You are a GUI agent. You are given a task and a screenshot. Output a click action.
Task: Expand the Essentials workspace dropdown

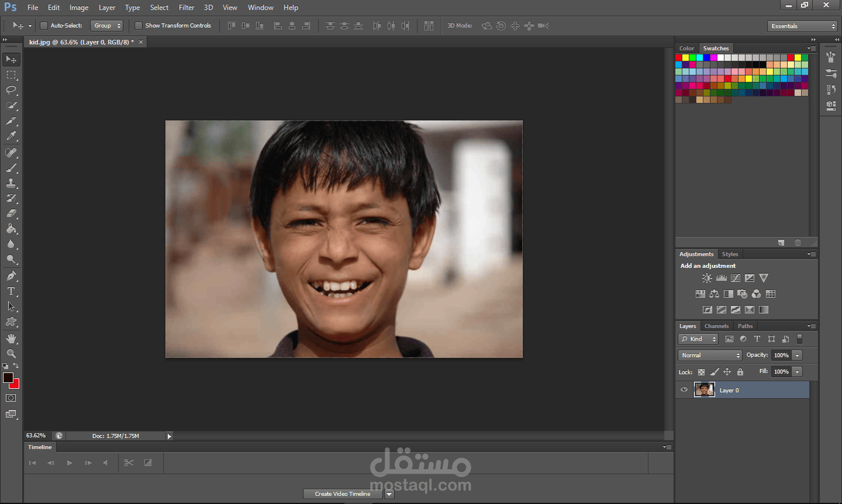pyautogui.click(x=803, y=26)
